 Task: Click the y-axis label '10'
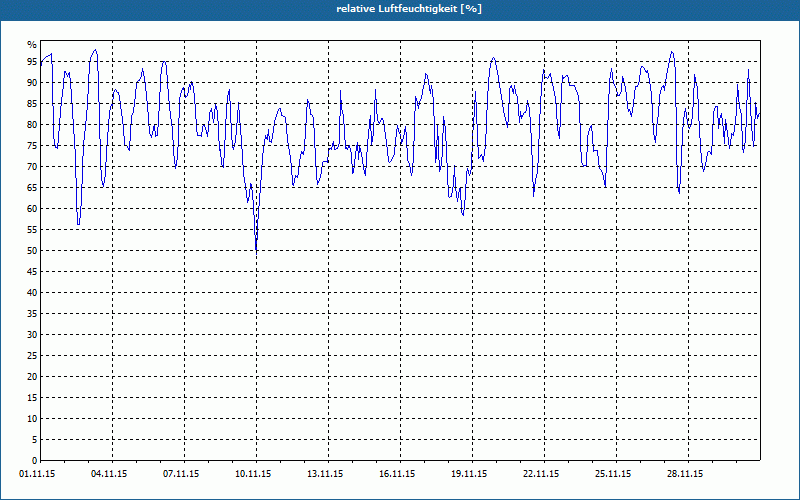pyautogui.click(x=32, y=419)
